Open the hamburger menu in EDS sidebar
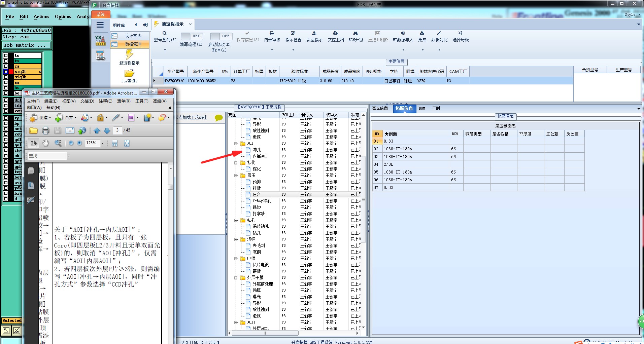Image resolution: width=644 pixels, height=344 pixels. 100,25
